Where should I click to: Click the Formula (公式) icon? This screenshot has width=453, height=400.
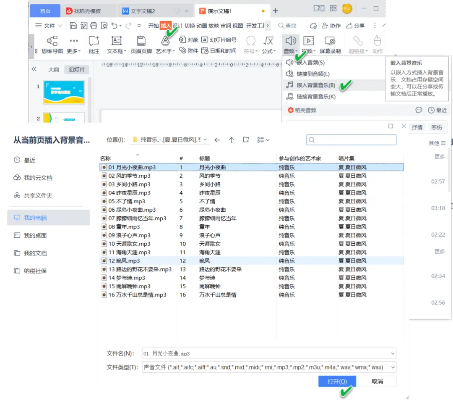click(x=268, y=41)
